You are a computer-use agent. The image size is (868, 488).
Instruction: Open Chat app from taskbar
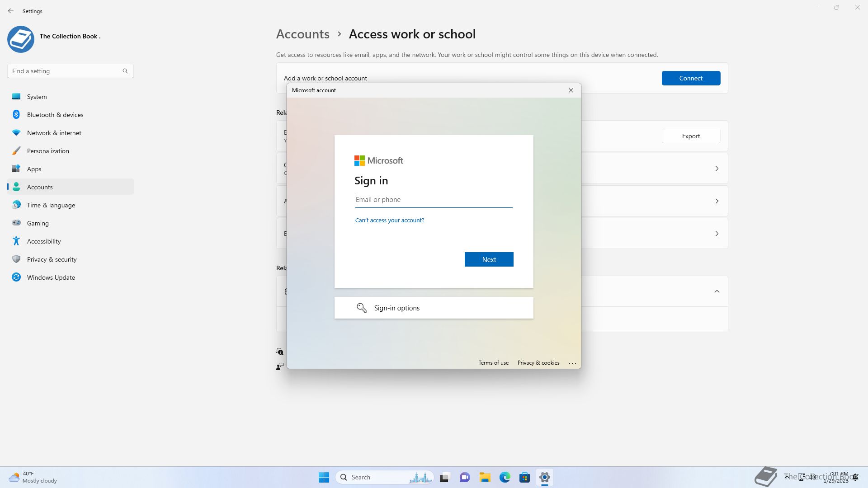(465, 477)
